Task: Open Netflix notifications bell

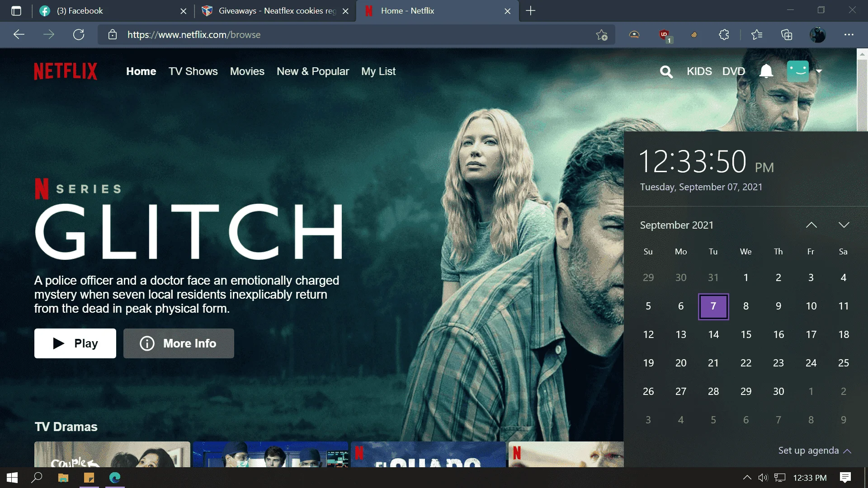Action: pos(766,71)
